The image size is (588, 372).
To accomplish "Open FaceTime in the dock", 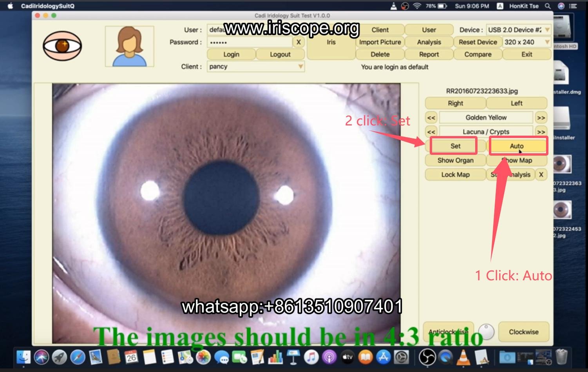I will (239, 357).
